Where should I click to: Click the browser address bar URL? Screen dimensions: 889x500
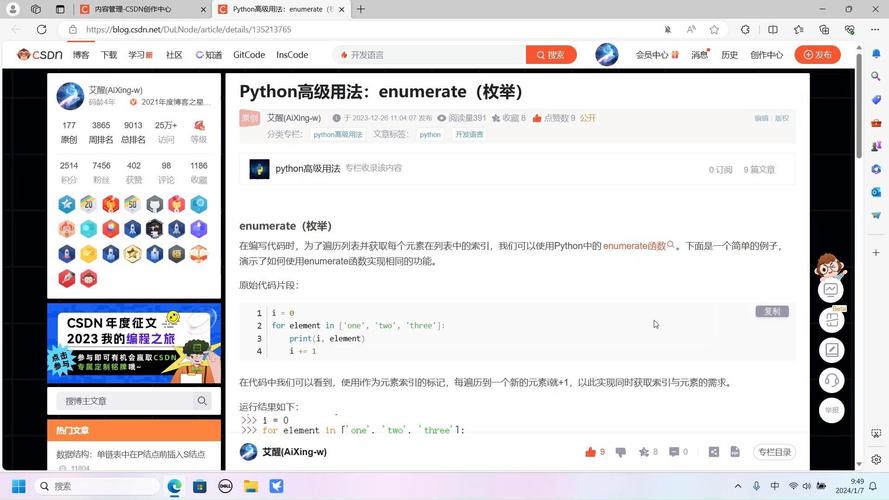tap(189, 29)
